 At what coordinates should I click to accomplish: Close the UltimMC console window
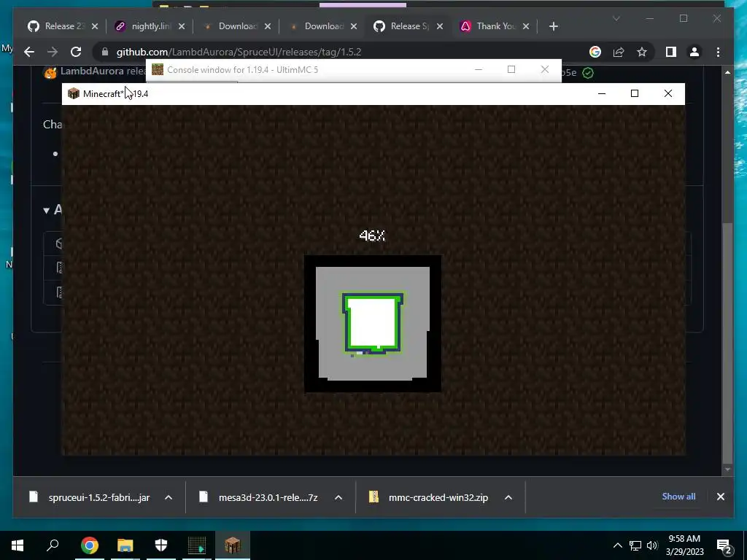[x=545, y=69]
